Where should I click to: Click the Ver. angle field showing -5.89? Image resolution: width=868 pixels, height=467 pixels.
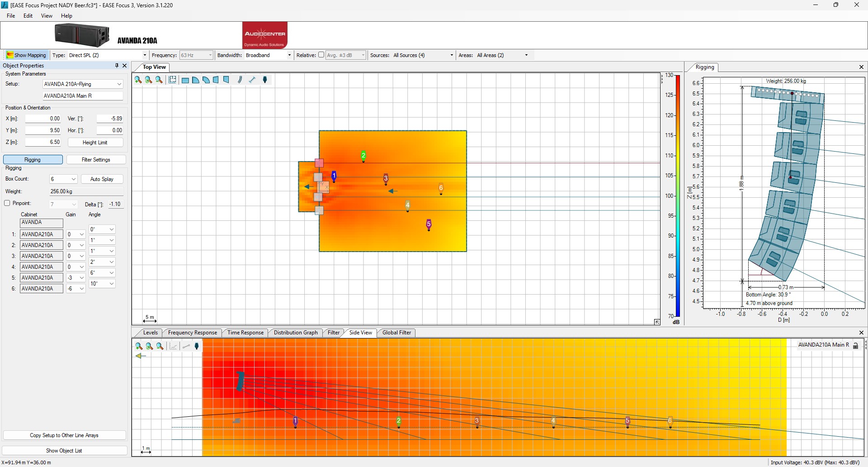[x=110, y=119]
